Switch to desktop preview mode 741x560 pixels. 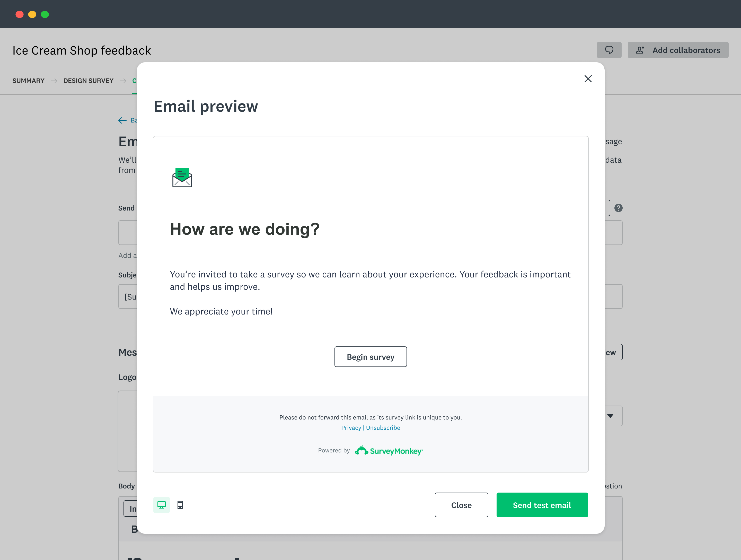tap(162, 505)
